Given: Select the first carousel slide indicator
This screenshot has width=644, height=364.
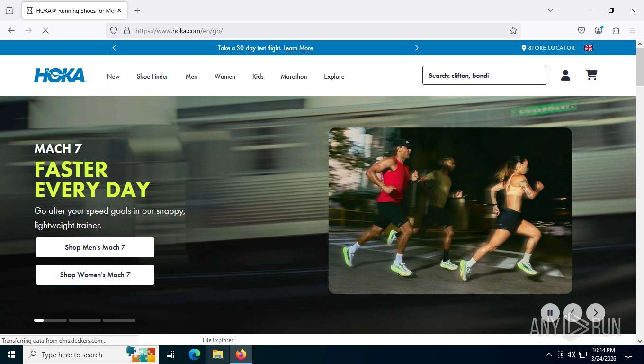Looking at the screenshot, I should pyautogui.click(x=50, y=320).
